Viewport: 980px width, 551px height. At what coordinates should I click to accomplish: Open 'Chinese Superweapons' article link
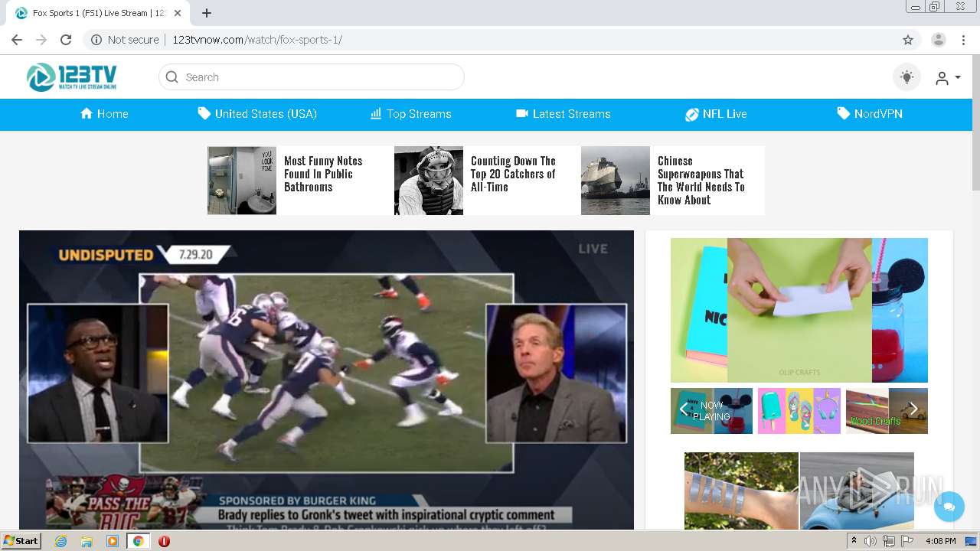coord(701,181)
